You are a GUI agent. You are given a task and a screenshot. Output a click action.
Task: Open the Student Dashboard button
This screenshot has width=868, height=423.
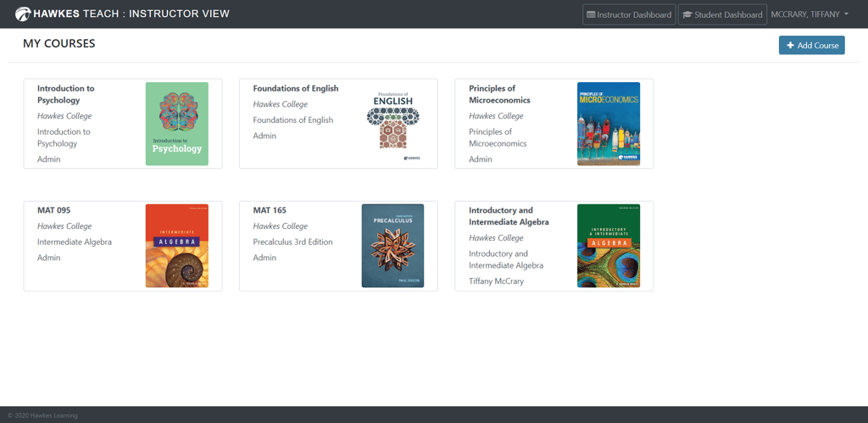click(x=722, y=14)
